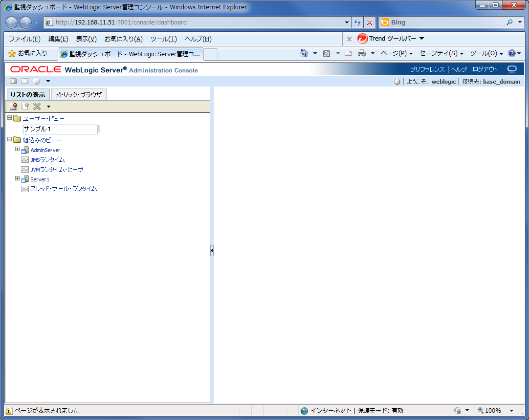Click the お気に入り favorites star button
Image resolution: width=529 pixels, height=420 pixels.
[x=28, y=53]
